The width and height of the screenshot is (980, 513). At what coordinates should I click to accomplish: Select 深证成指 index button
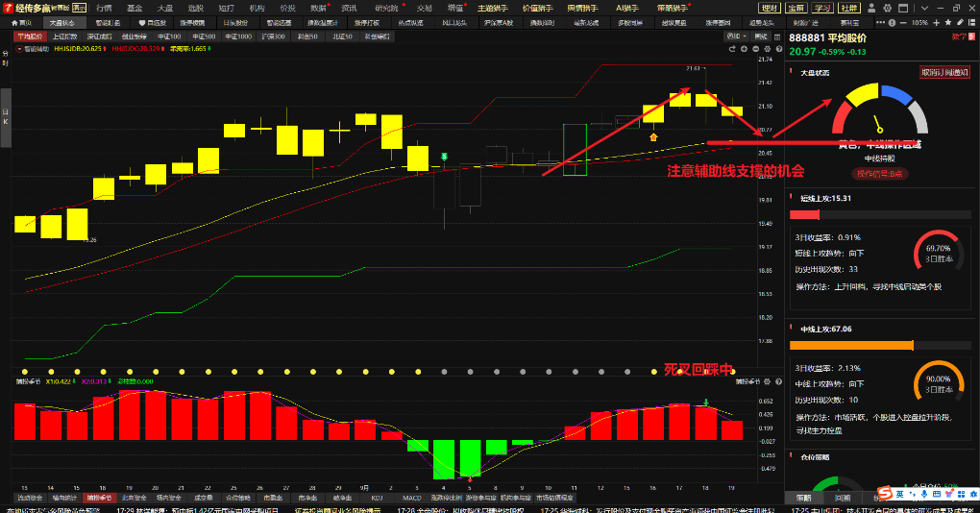(99, 37)
